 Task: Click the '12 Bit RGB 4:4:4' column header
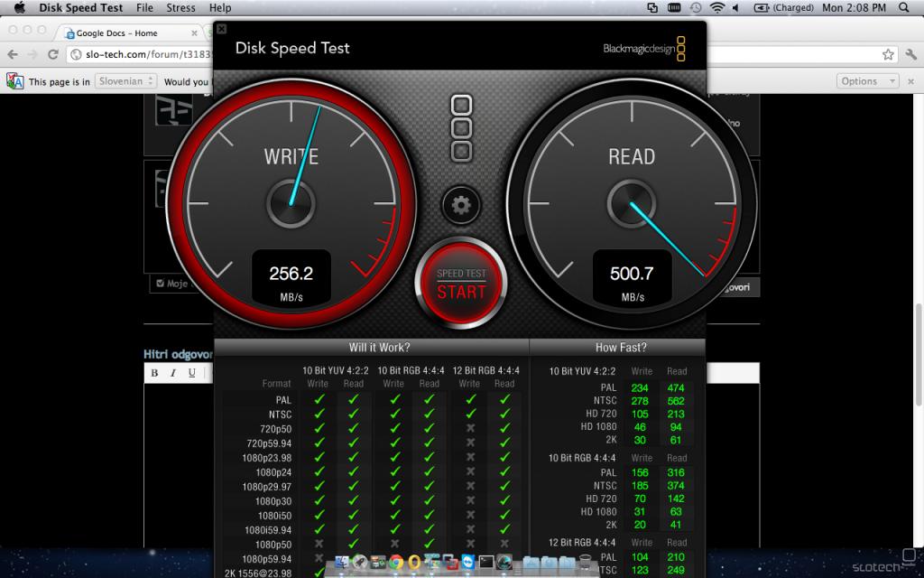[x=486, y=370]
